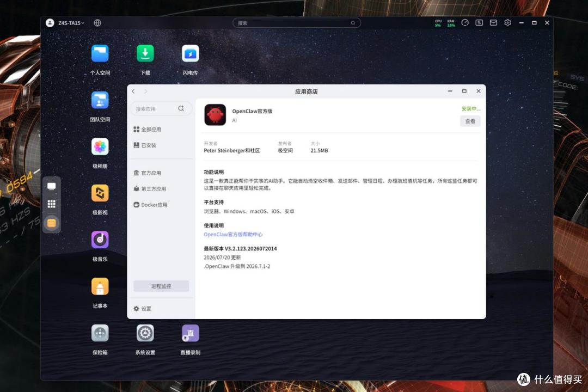Viewport: 588px width, 392px height.
Task: Click the 进程监控 button
Action: 161,286
